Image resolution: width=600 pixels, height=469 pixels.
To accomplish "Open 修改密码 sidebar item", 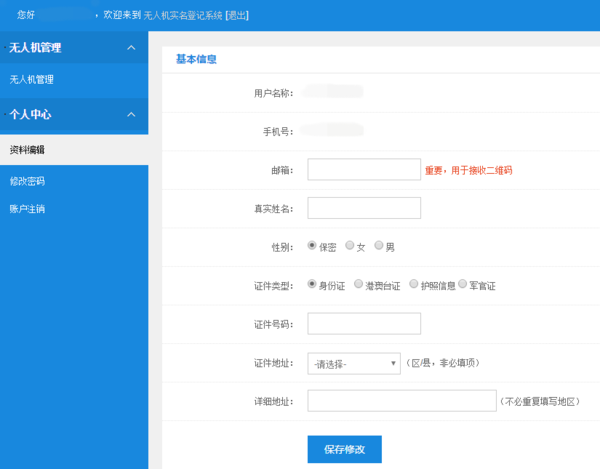I will (x=27, y=181).
